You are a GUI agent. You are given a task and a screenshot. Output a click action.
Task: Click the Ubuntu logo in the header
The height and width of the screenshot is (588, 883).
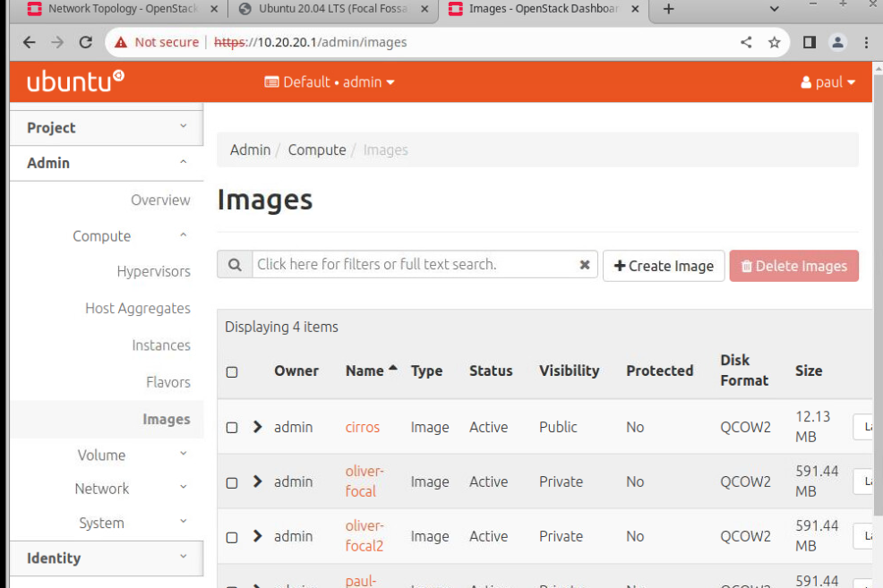75,81
